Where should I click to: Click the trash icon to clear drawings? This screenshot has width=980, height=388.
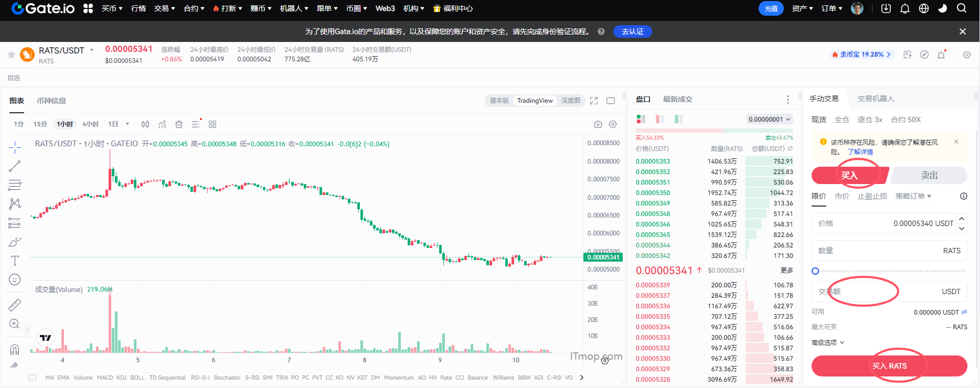click(179, 124)
